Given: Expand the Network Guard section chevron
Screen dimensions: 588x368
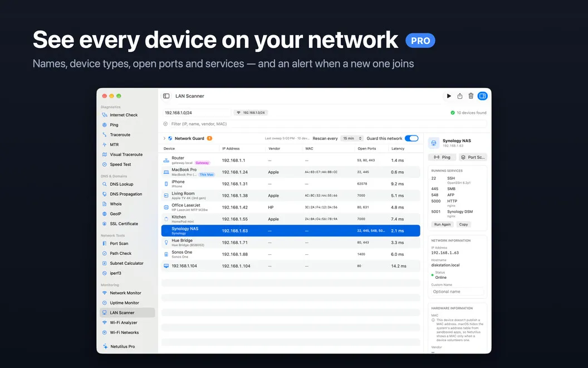Looking at the screenshot, I should 164,139.
